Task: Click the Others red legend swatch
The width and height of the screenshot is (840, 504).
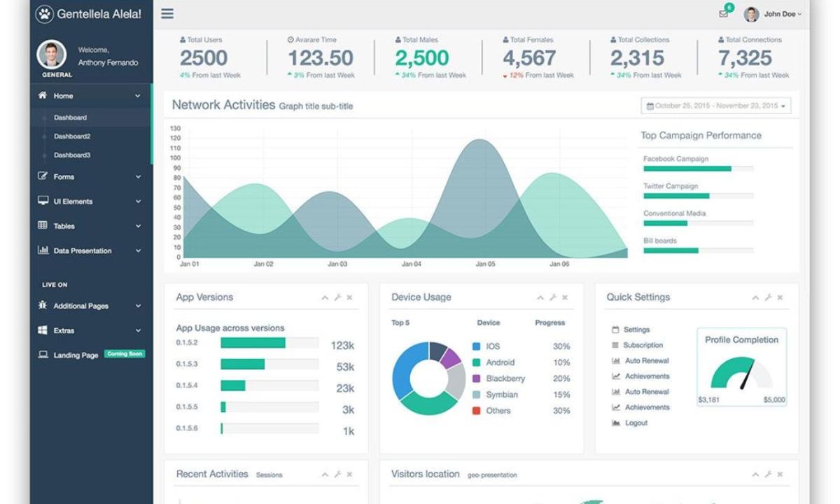Action: (x=477, y=410)
